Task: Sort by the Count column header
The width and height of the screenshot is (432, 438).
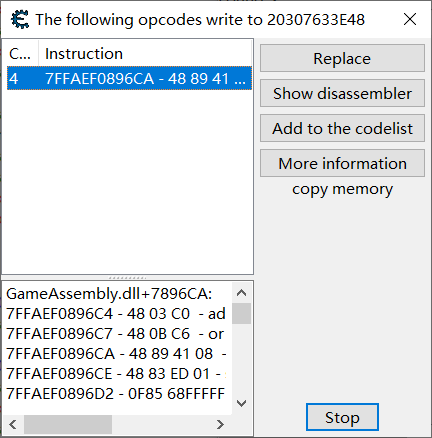Action: point(20,54)
